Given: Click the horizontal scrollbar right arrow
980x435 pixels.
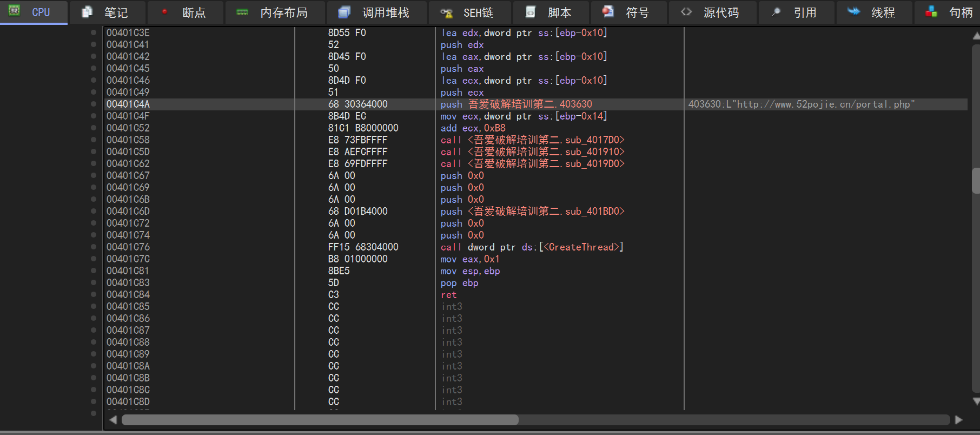Looking at the screenshot, I should (959, 420).
